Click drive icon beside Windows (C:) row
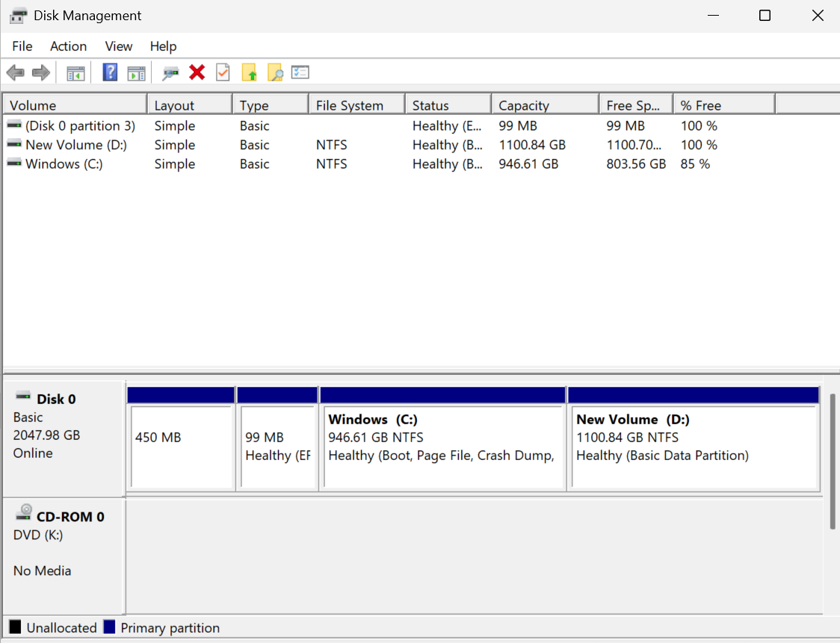Viewport: 840px width, 643px height. [x=14, y=163]
